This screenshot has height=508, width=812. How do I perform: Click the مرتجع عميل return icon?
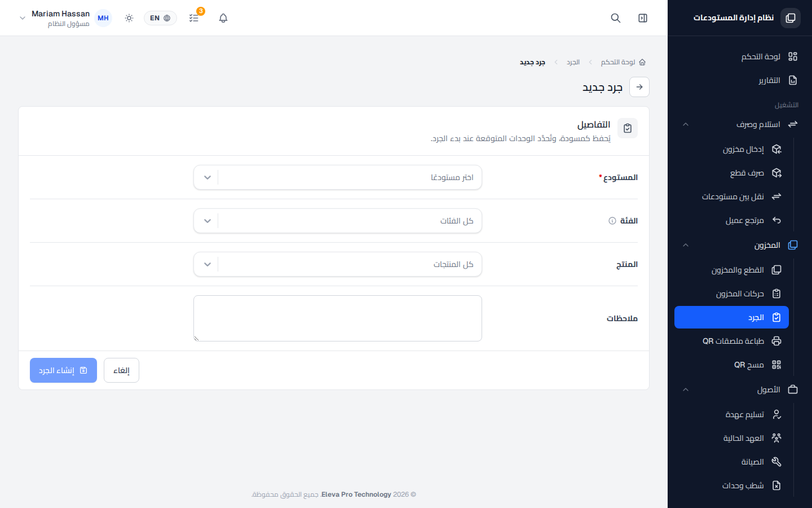(x=776, y=220)
